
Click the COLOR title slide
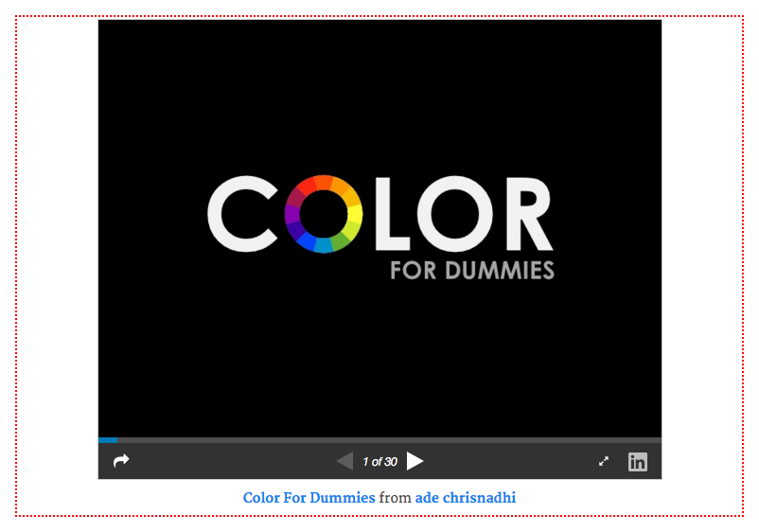click(380, 228)
